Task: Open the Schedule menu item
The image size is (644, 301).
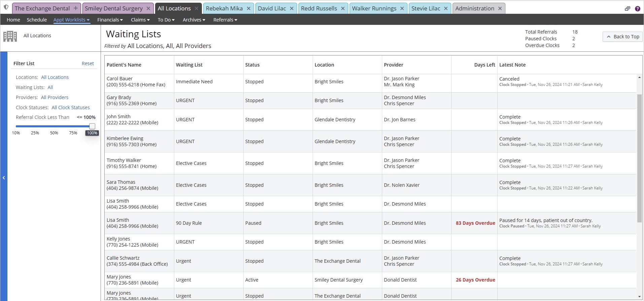Action: 37,20
